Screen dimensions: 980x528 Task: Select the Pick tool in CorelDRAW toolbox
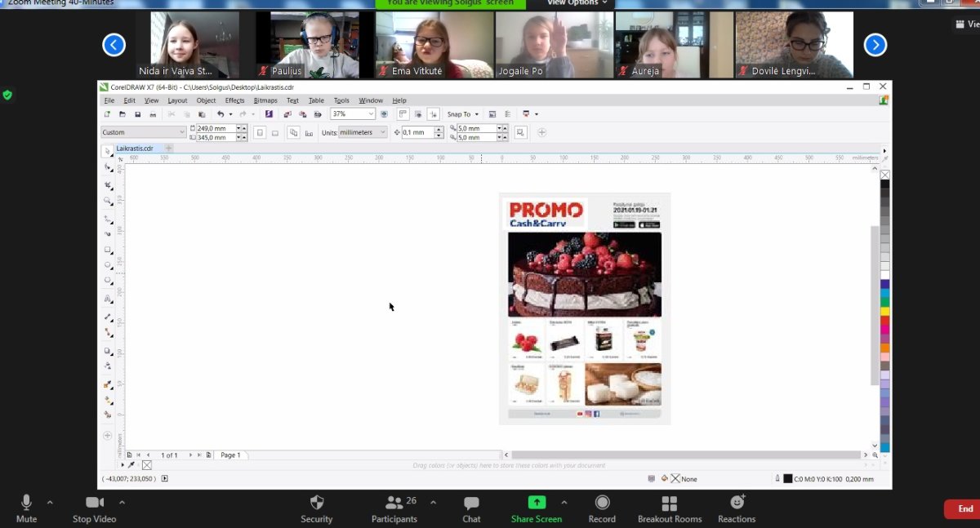pos(108,153)
